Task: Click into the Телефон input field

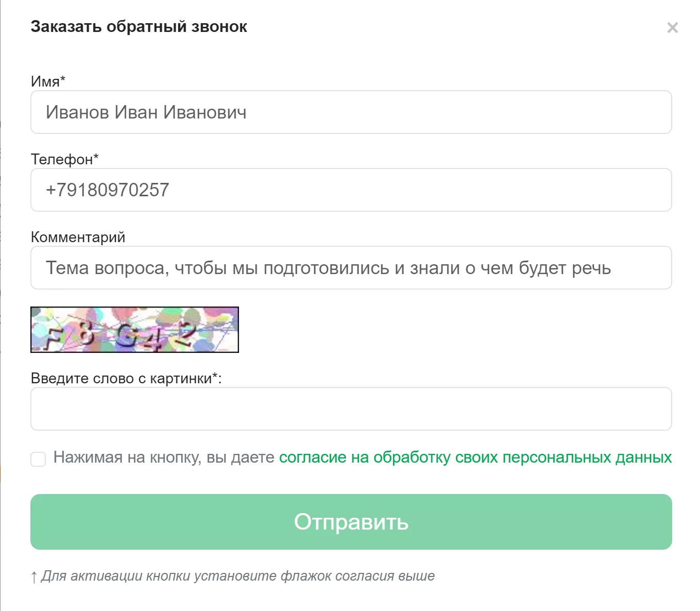Action: tap(351, 190)
